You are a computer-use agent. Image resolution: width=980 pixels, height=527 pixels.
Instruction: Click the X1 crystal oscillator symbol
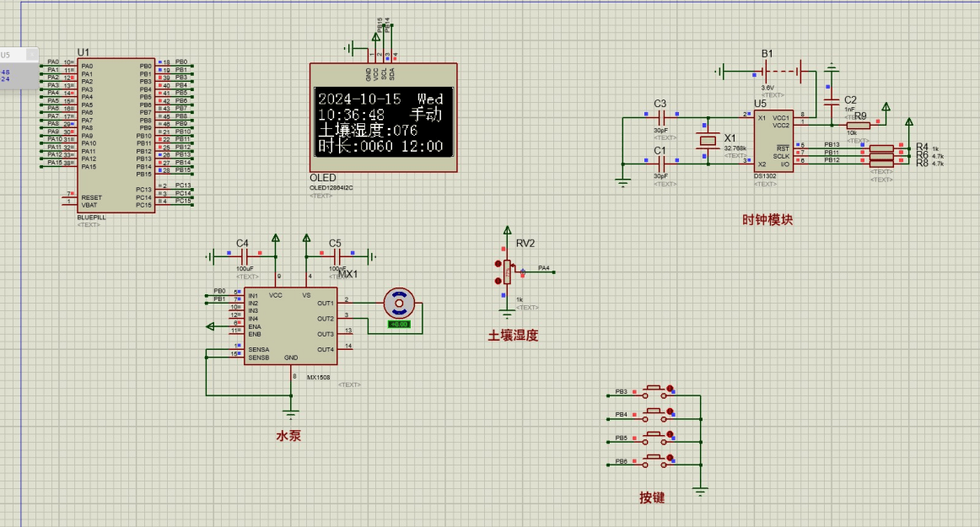[708, 140]
